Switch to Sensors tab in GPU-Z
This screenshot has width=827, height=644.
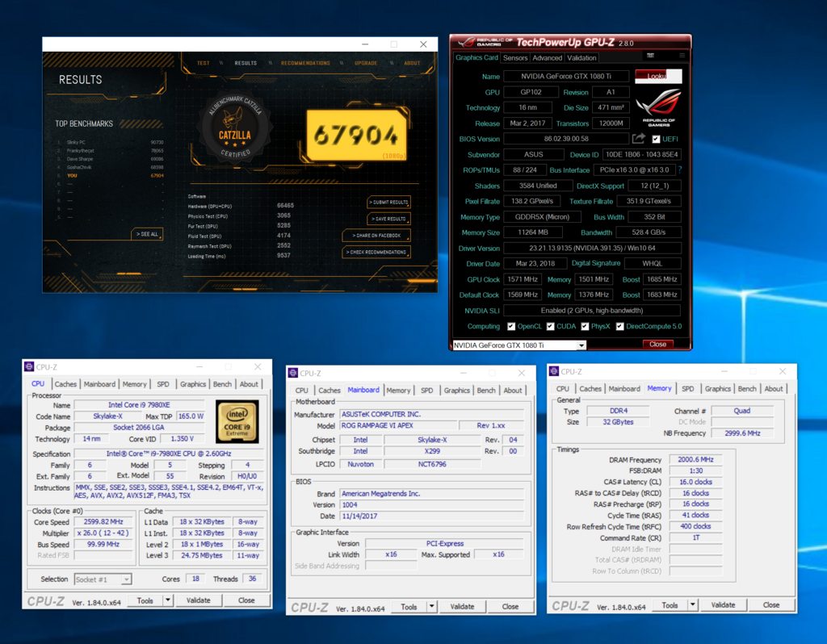514,58
